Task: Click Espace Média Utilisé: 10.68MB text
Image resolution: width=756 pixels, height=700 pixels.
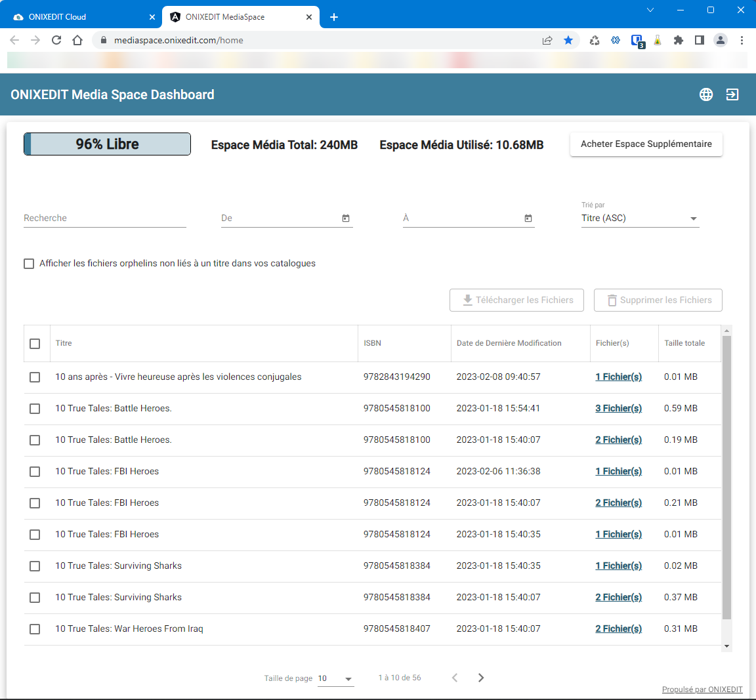Action: coord(461,145)
